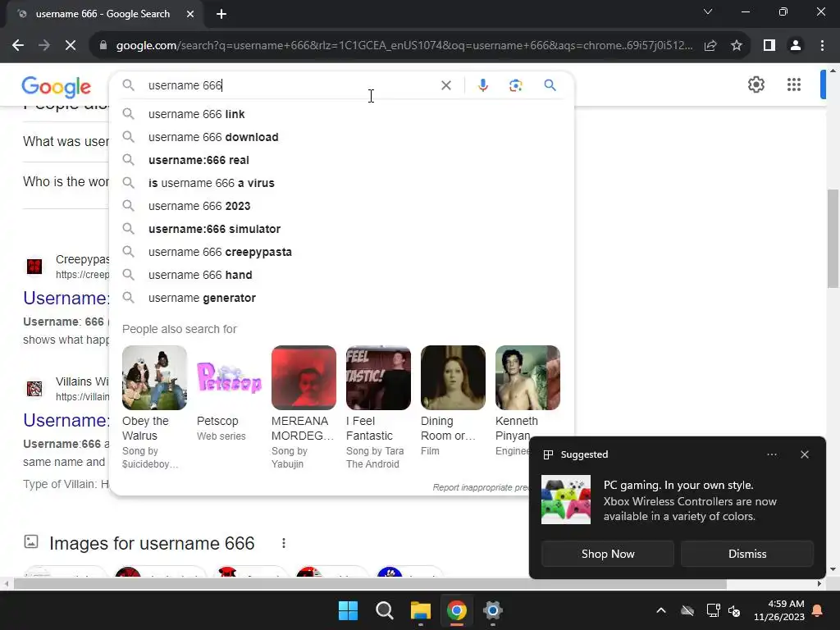Stop loading the page

(71, 46)
